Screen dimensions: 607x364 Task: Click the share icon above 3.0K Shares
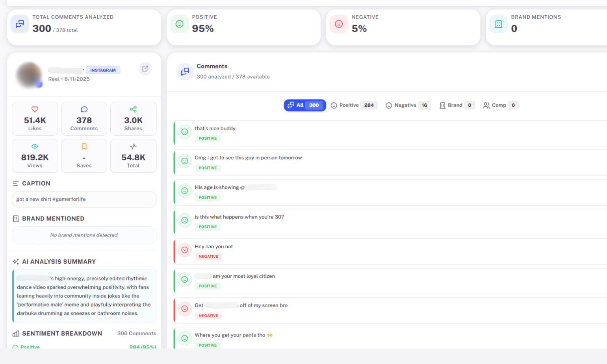(x=133, y=109)
